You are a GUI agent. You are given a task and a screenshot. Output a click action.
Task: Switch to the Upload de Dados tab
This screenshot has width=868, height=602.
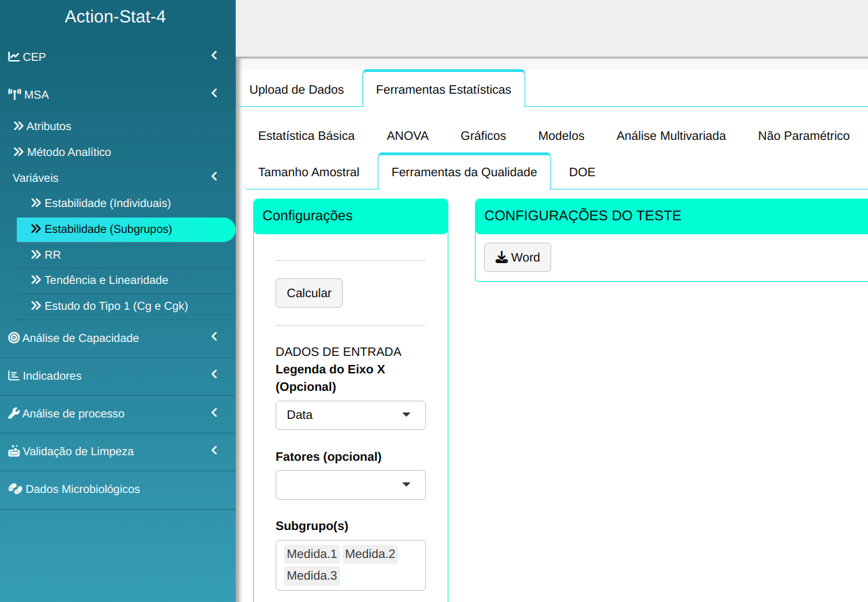[x=297, y=89]
